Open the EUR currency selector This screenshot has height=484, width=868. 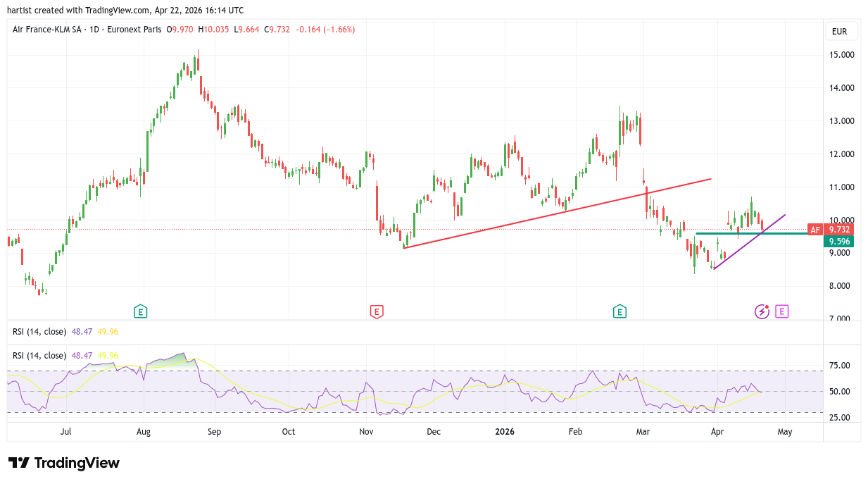[841, 32]
